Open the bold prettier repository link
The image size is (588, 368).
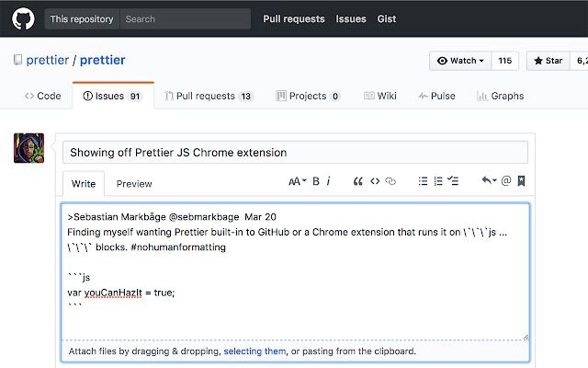coord(102,60)
